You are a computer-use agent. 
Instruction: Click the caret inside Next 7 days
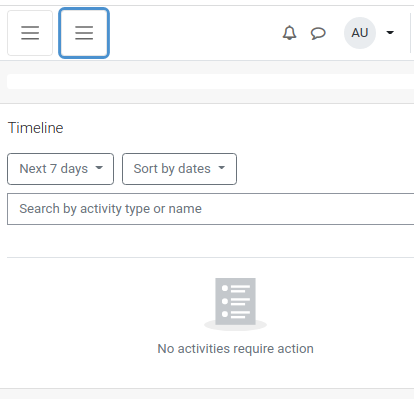(x=99, y=168)
